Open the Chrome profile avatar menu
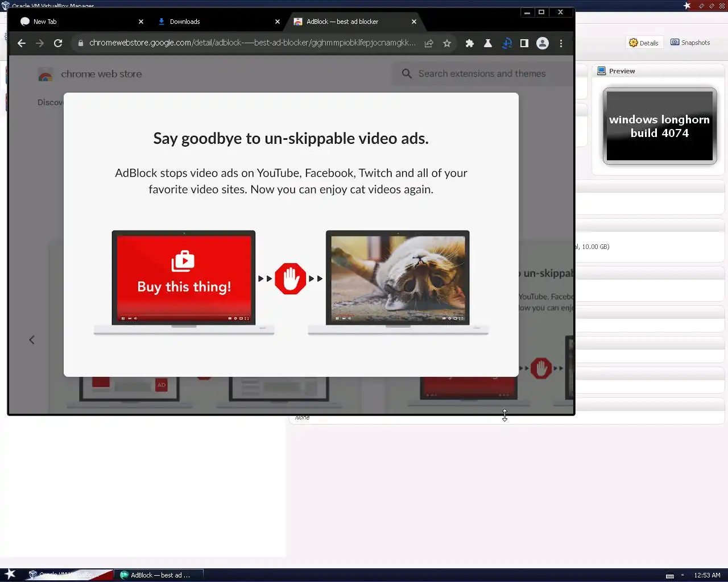 tap(543, 43)
